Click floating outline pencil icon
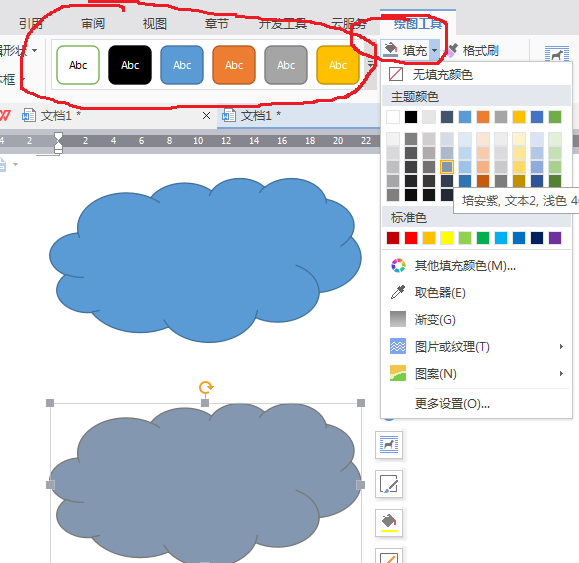The height and width of the screenshot is (563, 579). [389, 556]
